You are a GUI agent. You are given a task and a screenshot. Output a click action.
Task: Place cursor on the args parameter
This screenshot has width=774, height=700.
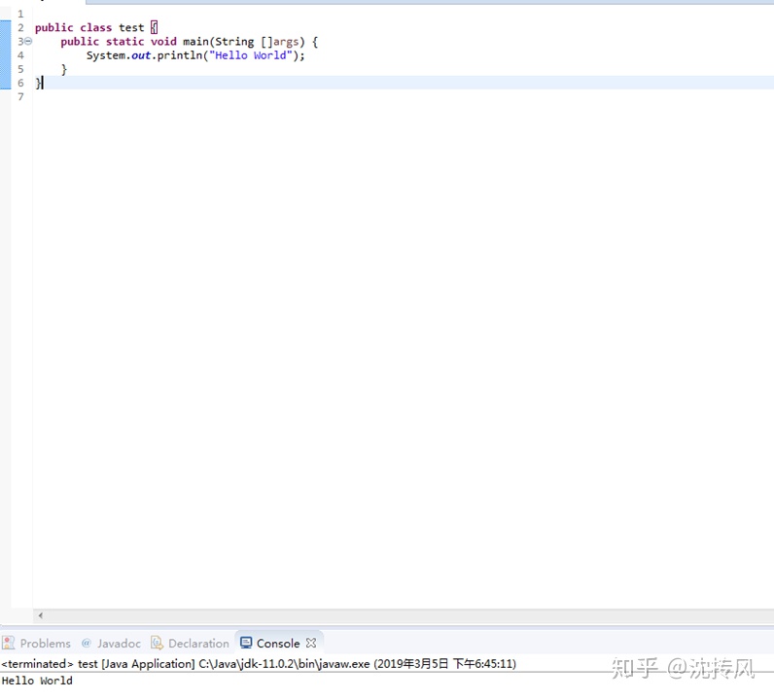(x=286, y=42)
